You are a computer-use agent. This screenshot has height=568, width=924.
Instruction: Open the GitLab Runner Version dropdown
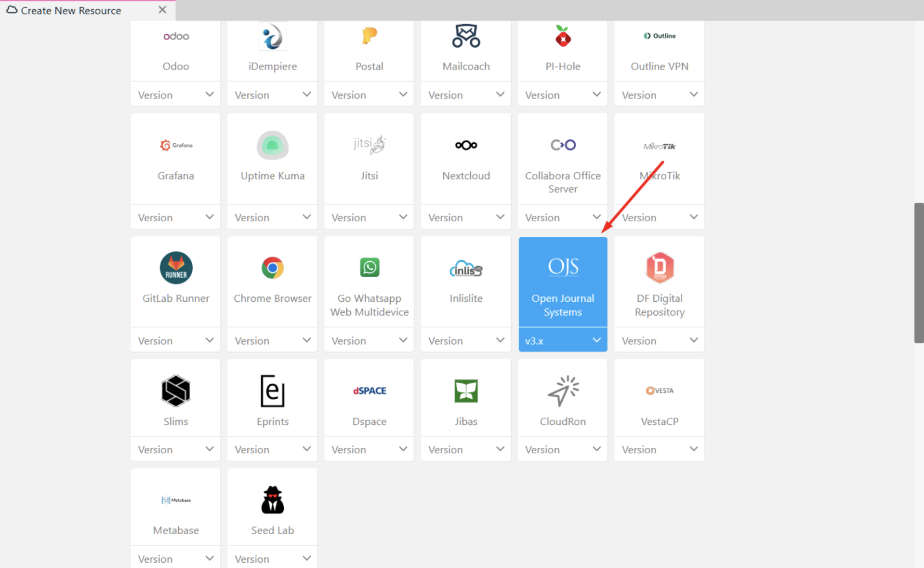pos(176,340)
